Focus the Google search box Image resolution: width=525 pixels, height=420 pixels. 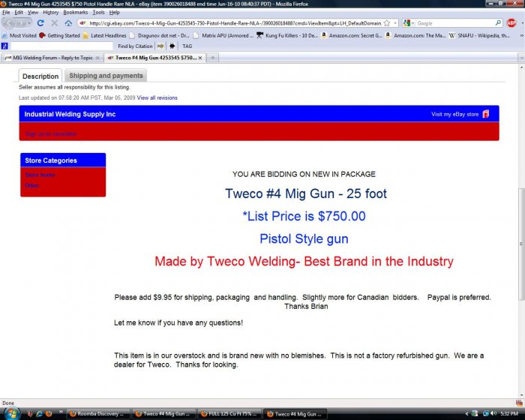pos(455,23)
